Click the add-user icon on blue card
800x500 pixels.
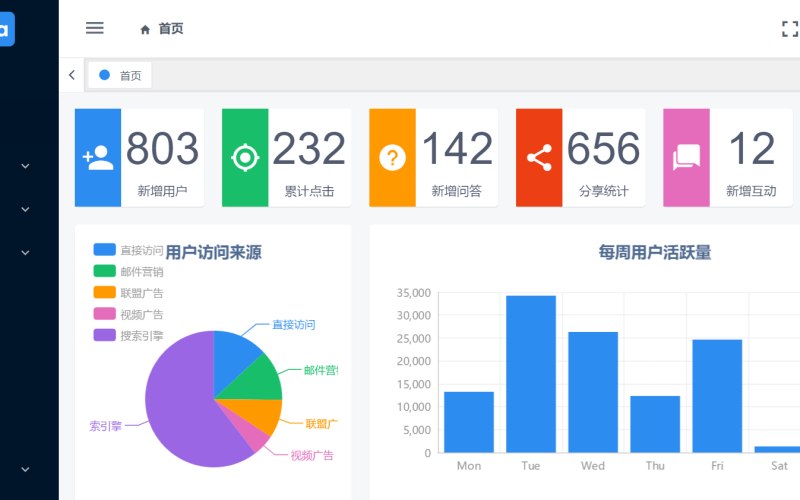click(98, 158)
